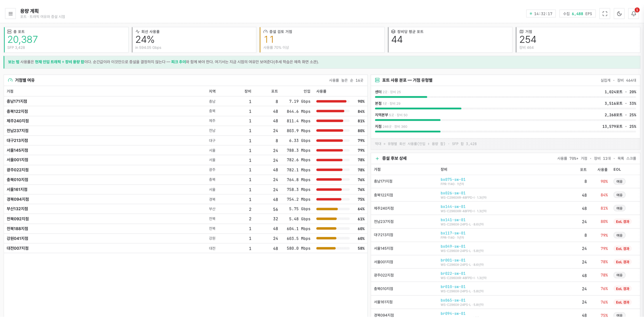The image size is (644, 321).
Task: Click gauge icon beside 거점별 여유 title
Action: coord(10,80)
